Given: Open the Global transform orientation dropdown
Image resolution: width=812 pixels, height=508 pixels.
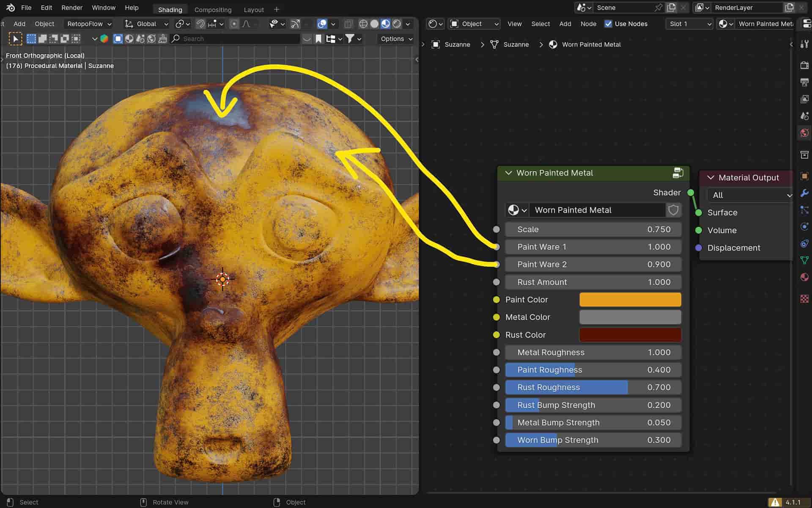Looking at the screenshot, I should pyautogui.click(x=147, y=24).
